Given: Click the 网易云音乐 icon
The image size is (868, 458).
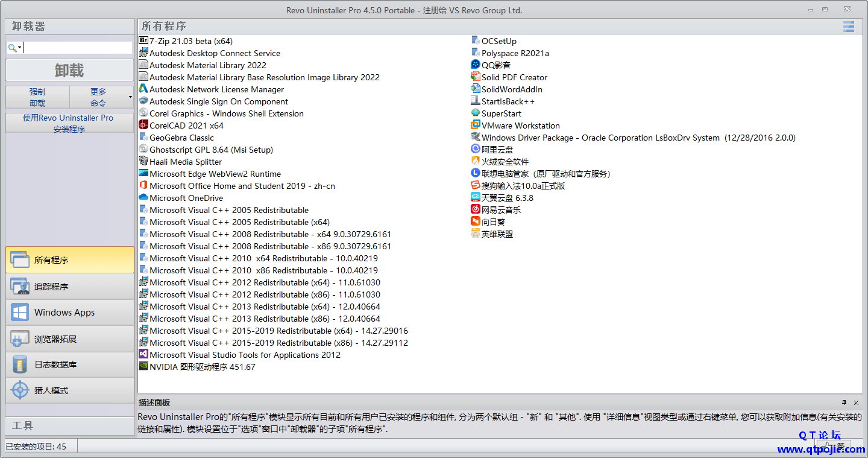Looking at the screenshot, I should tap(476, 210).
